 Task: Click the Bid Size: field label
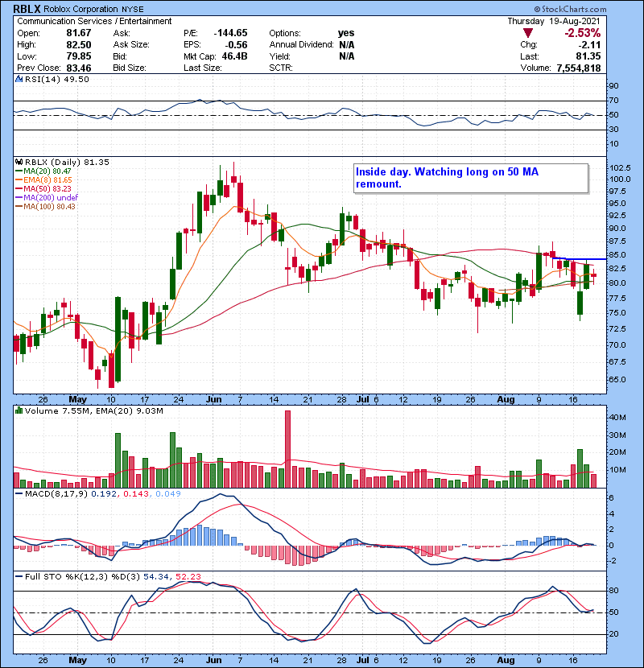(x=130, y=68)
